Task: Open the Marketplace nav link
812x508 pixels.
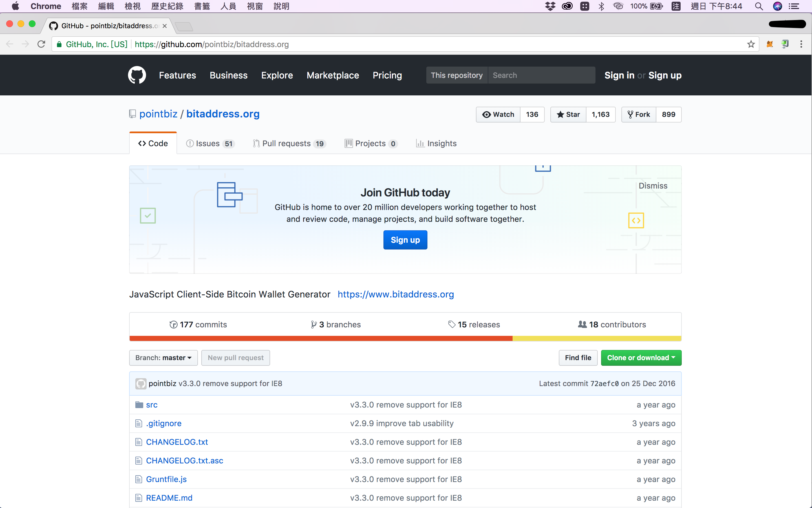Action: [x=333, y=75]
